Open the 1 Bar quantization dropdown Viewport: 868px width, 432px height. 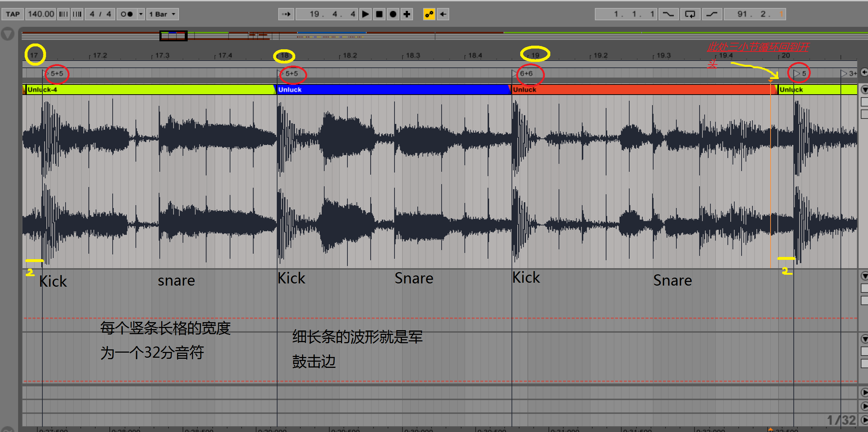(162, 14)
